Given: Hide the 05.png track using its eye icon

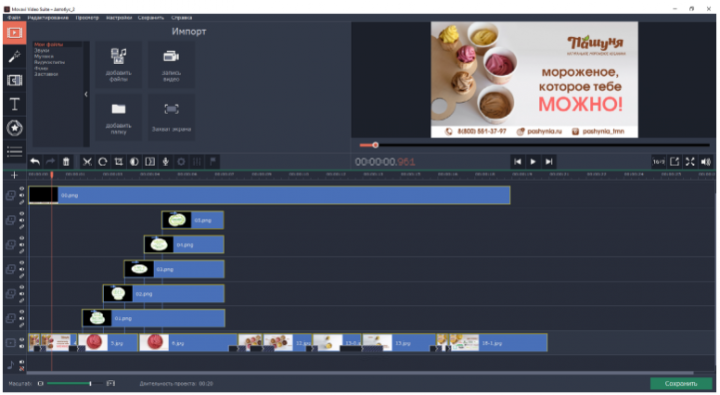Looking at the screenshot, I should click(x=22, y=214).
